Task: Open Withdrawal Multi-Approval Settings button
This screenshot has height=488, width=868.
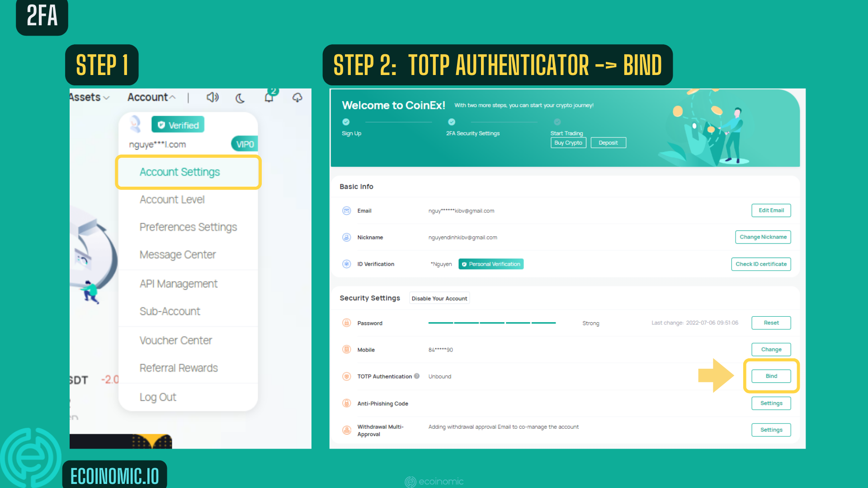Action: click(x=771, y=430)
